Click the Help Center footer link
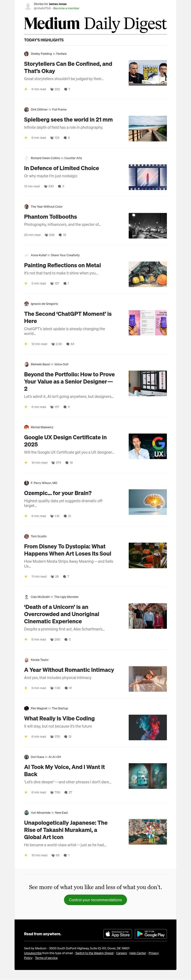The height and width of the screenshot is (980, 191). point(138,953)
